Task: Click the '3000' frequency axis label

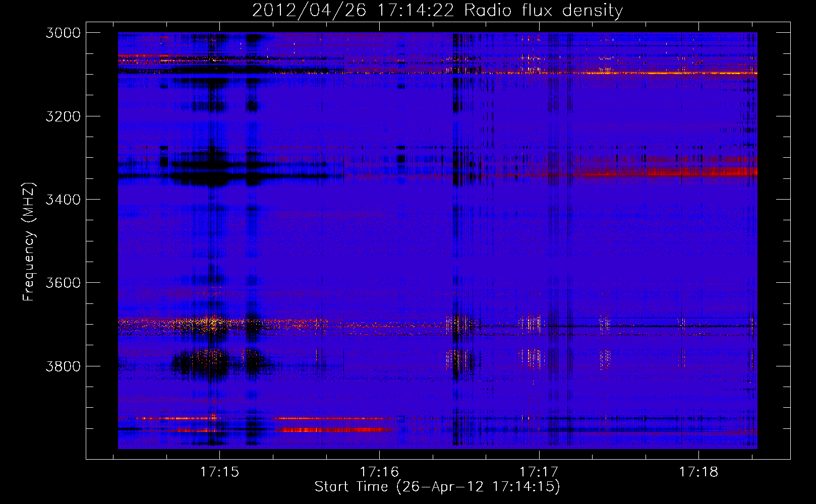Action: (63, 33)
